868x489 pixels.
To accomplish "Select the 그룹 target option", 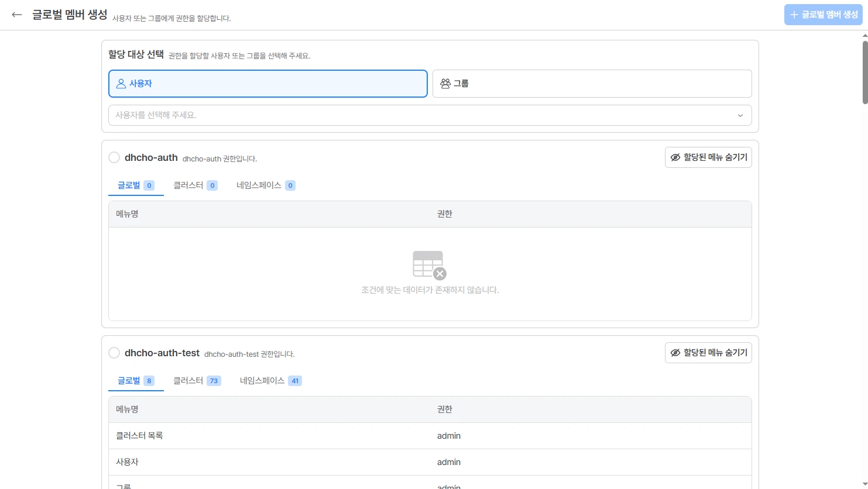I will [592, 84].
